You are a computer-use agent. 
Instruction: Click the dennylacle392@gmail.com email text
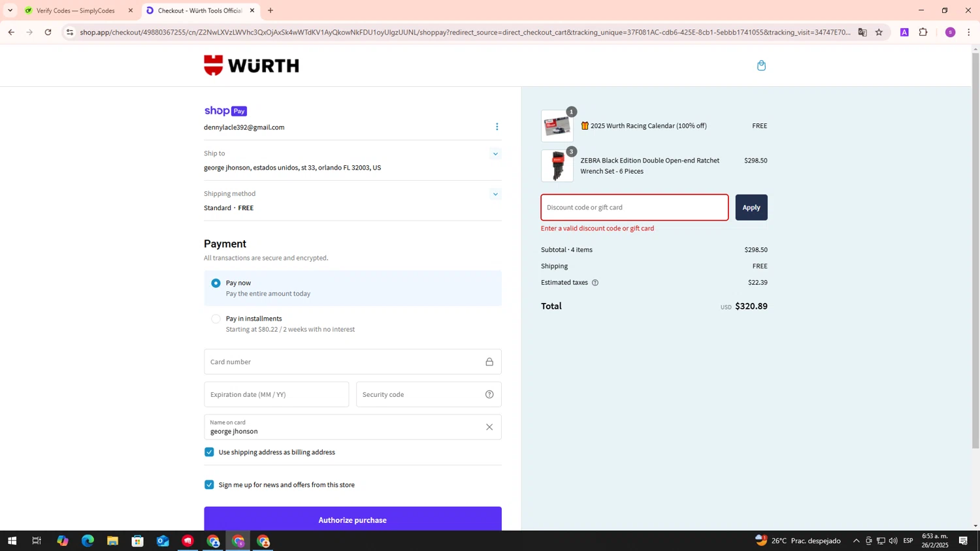(244, 127)
